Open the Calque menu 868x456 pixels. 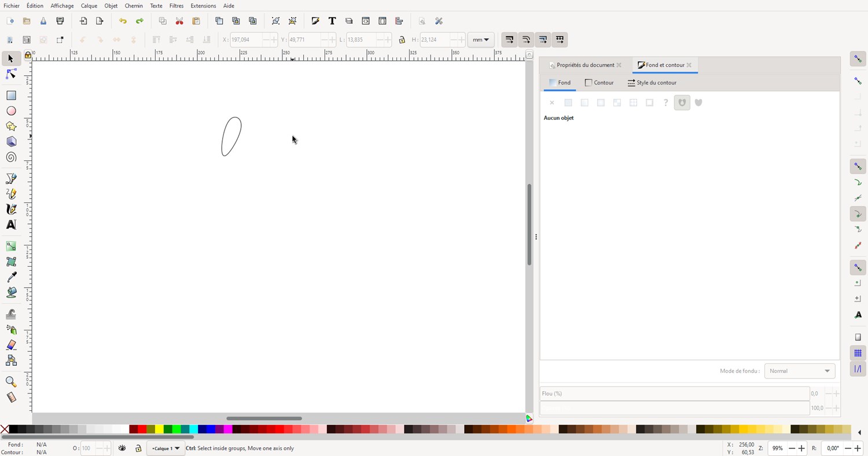click(89, 6)
